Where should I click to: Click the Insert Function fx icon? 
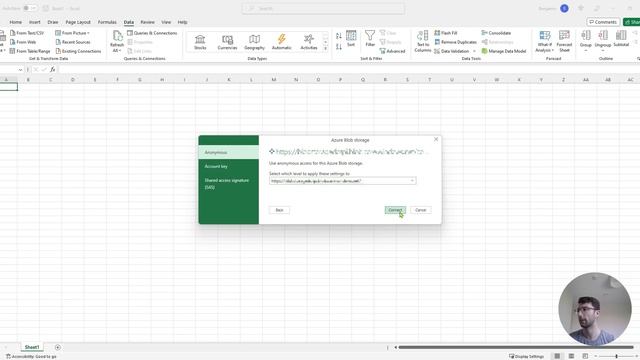pos(53,70)
